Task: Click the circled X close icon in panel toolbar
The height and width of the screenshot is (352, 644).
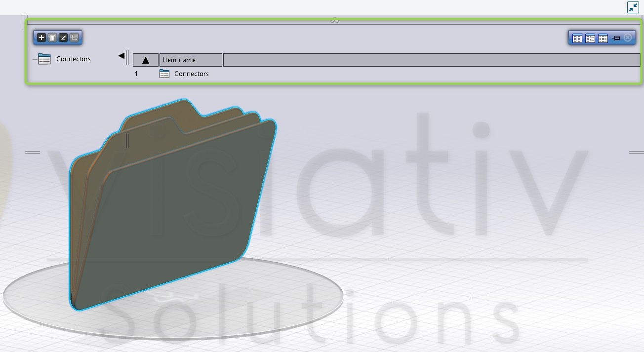Action: 628,38
